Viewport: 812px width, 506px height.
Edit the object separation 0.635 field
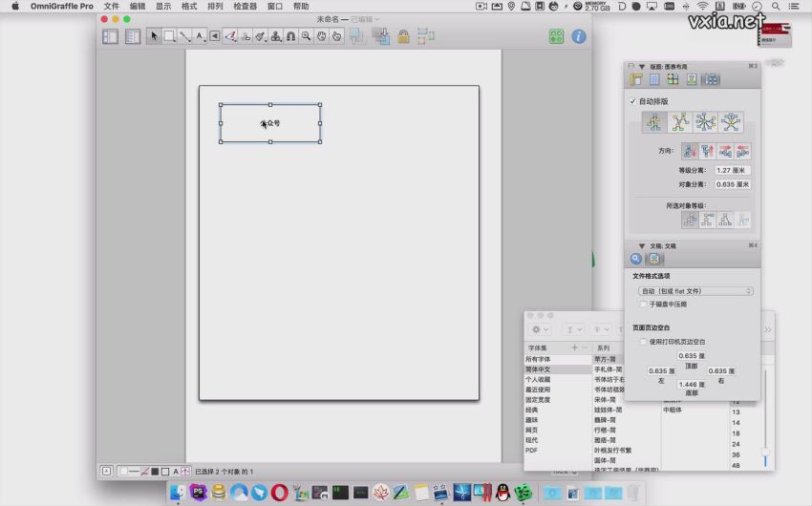click(x=733, y=184)
